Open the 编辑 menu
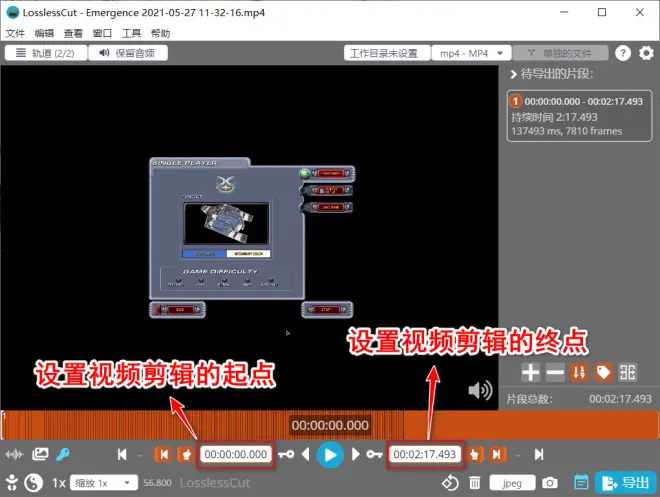 44,33
